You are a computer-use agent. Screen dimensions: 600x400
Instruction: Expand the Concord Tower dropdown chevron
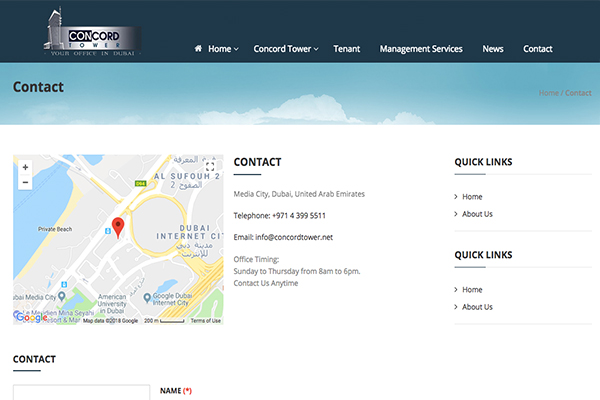[316, 49]
